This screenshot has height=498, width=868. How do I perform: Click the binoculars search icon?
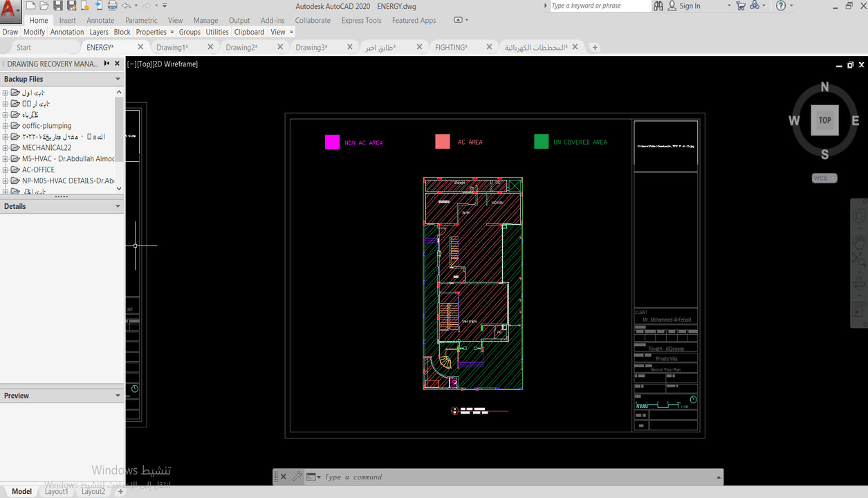658,6
